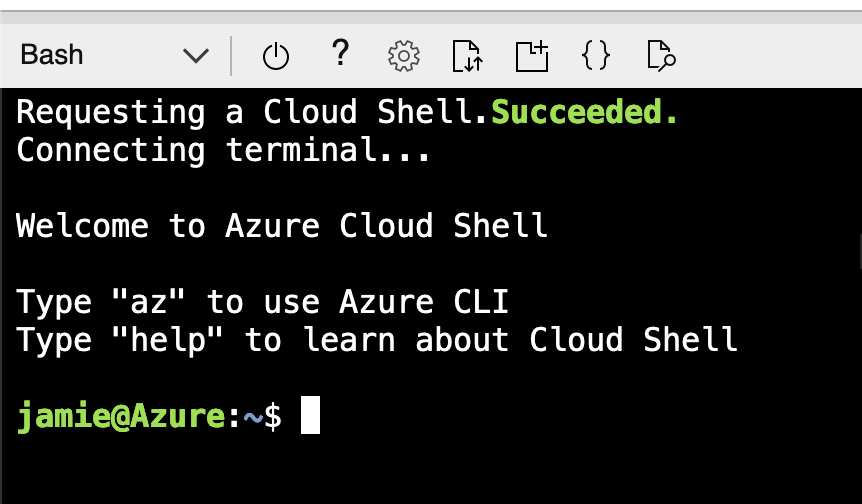
Task: Click the chevron arrow beside Bash
Action: (x=196, y=56)
